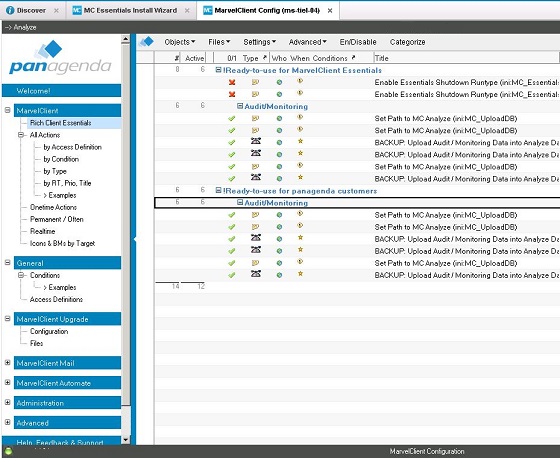
Task: Sort by the Type column header
Action: (x=254, y=58)
